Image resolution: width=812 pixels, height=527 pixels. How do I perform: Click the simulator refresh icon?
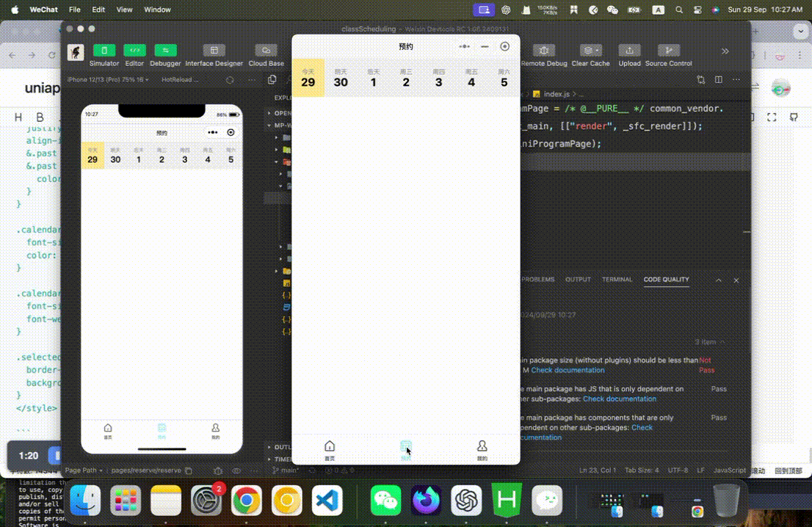point(230,80)
